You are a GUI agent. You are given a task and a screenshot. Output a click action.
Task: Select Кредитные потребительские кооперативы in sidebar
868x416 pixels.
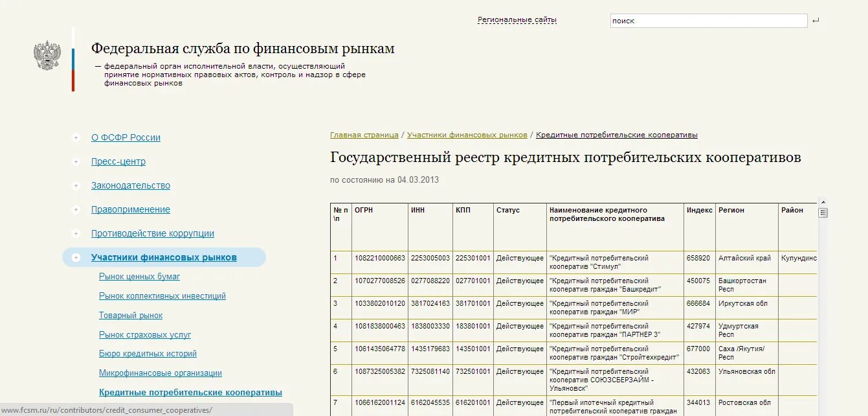[x=190, y=392]
